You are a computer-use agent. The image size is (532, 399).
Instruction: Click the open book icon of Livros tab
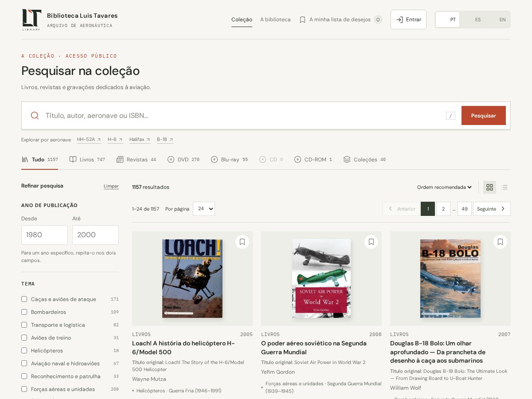[x=73, y=160]
